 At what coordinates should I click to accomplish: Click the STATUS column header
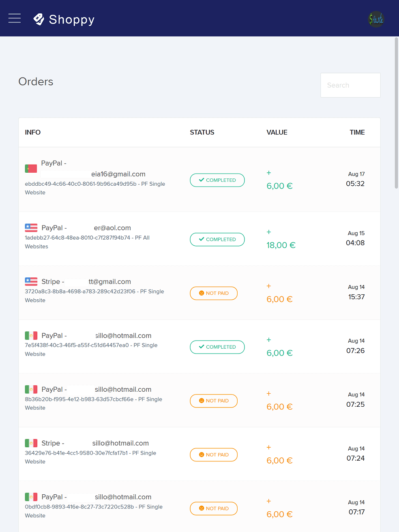[x=202, y=132]
